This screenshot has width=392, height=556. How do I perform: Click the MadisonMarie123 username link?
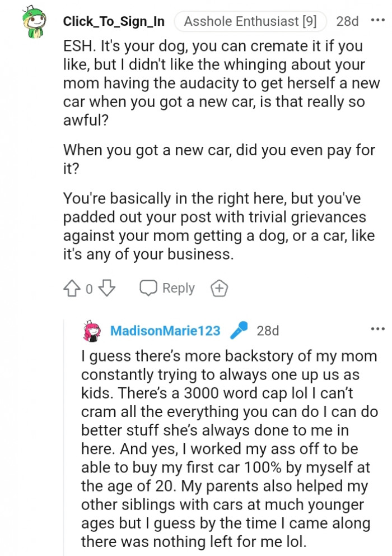165,331
